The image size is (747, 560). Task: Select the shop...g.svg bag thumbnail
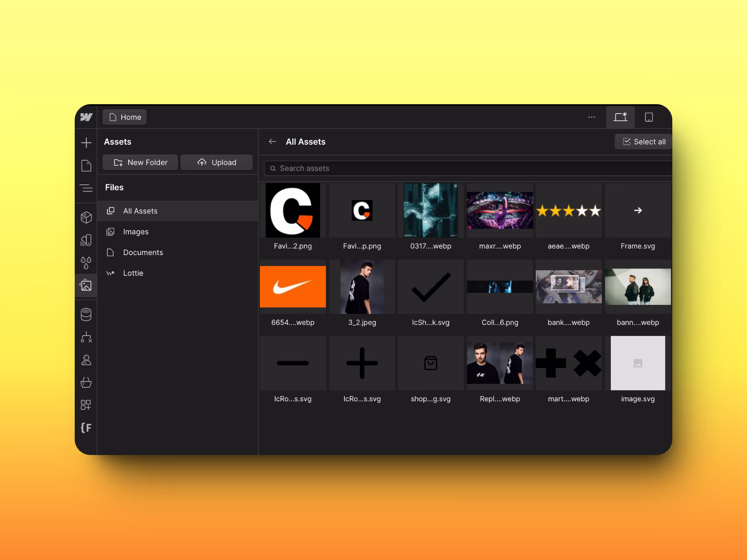click(431, 363)
